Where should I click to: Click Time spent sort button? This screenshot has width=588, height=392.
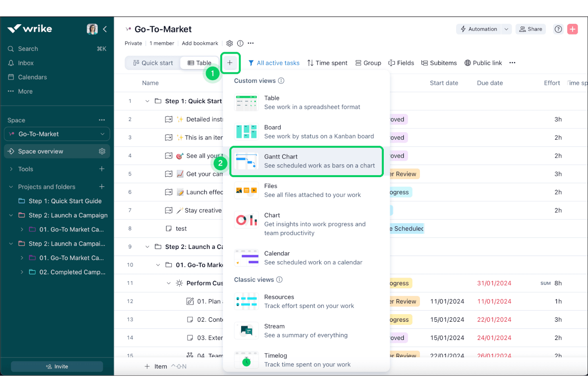tap(327, 63)
